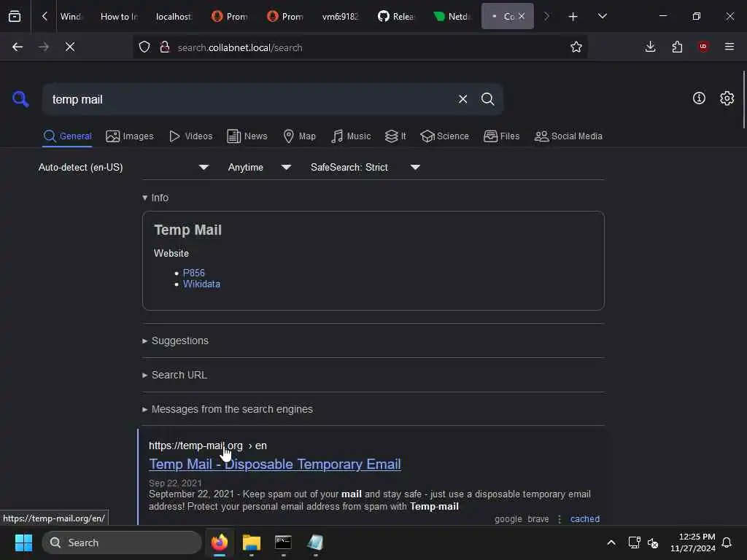Switch to the Music category
The image size is (747, 560).
tap(351, 136)
